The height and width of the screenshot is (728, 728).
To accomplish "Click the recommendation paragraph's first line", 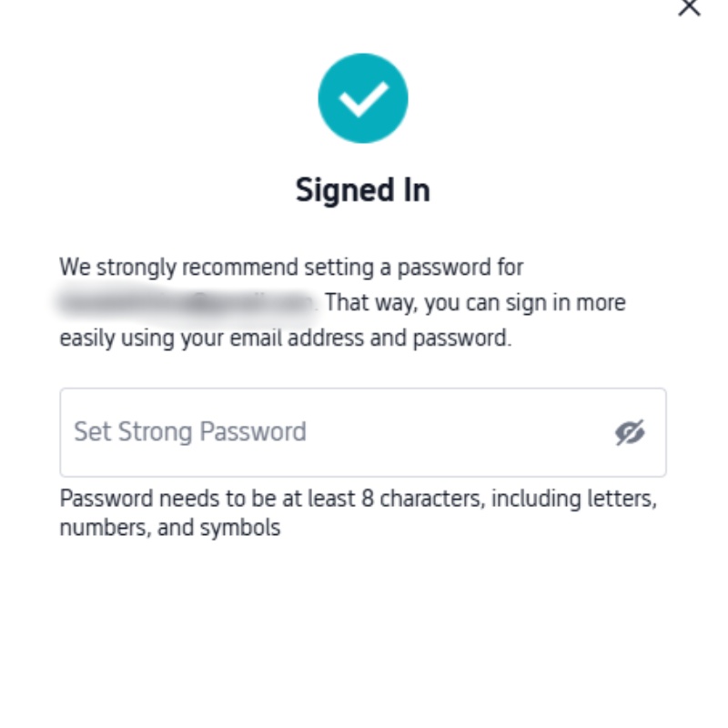I will (x=291, y=268).
